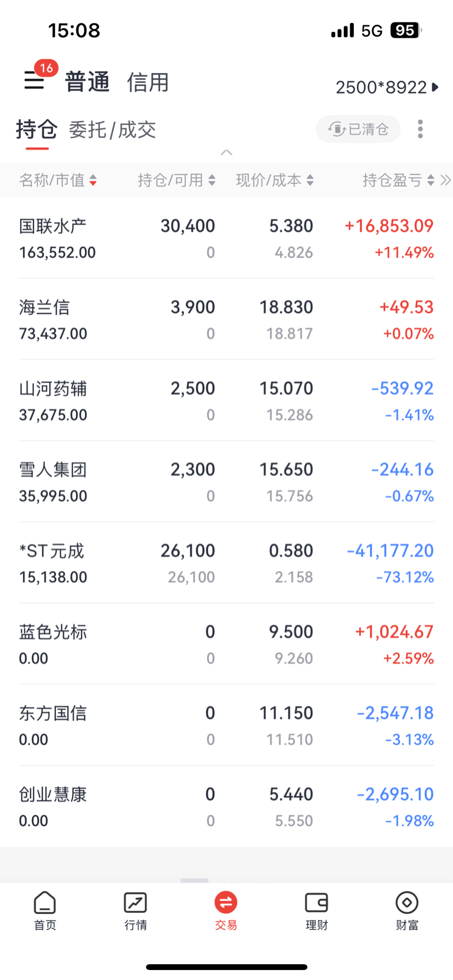Tap the double-chevron to show more columns
This screenshot has height=980, width=453.
pos(446,180)
